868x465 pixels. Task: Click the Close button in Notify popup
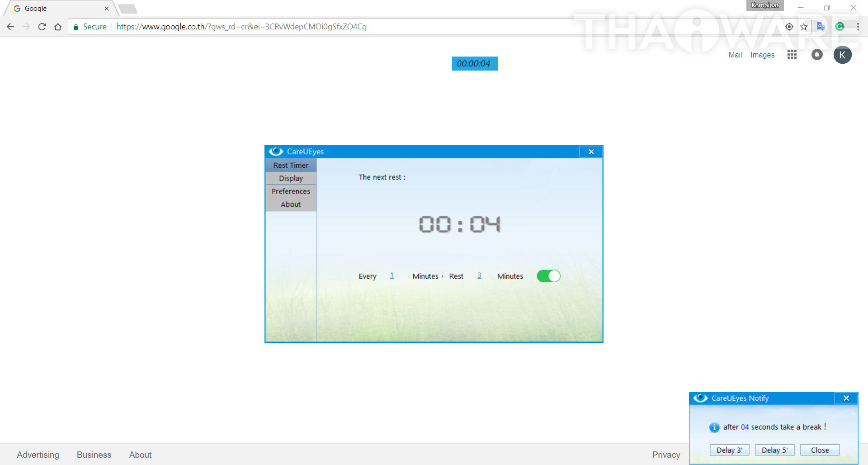tap(820, 450)
